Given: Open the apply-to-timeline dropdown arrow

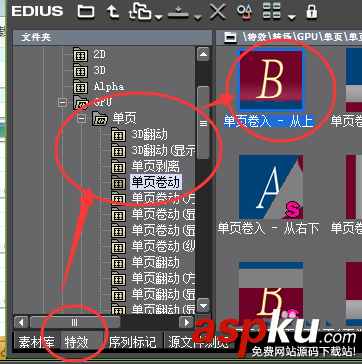Looking at the screenshot, I should [198, 17].
